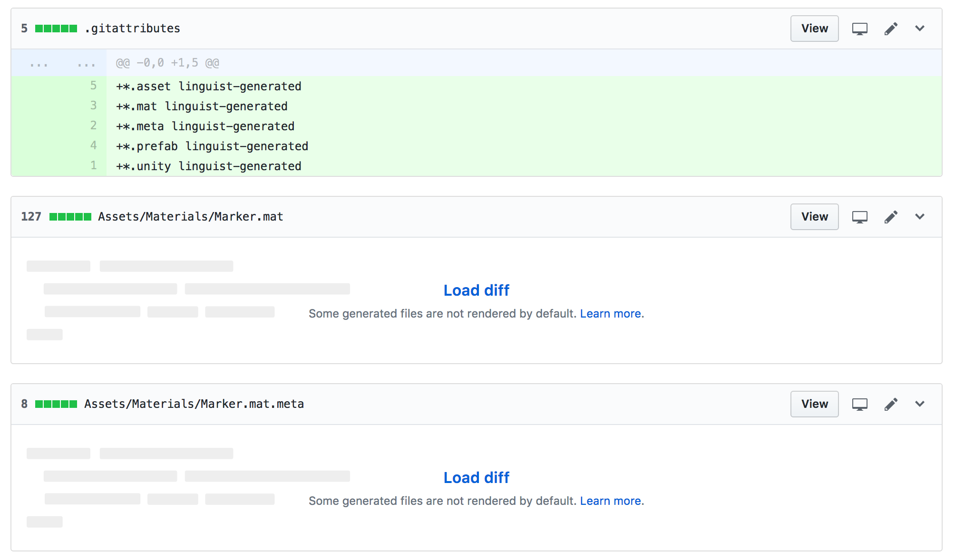Open Learn more link under Marker.mat.meta
The height and width of the screenshot is (560, 955).
tap(611, 501)
